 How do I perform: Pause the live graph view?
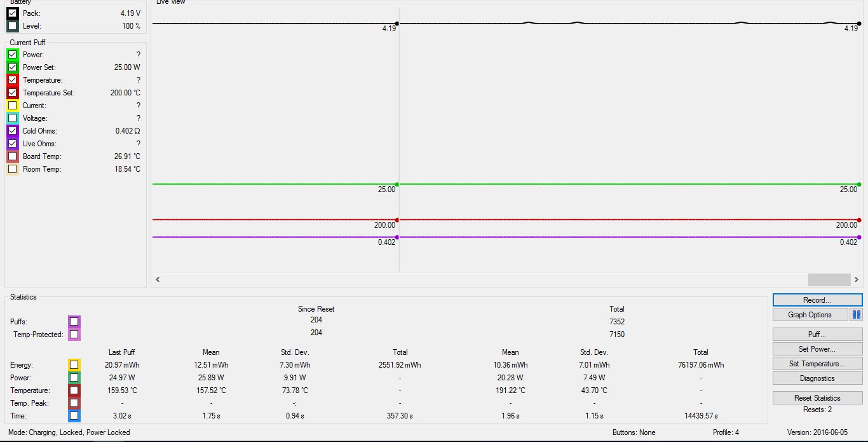tap(856, 315)
